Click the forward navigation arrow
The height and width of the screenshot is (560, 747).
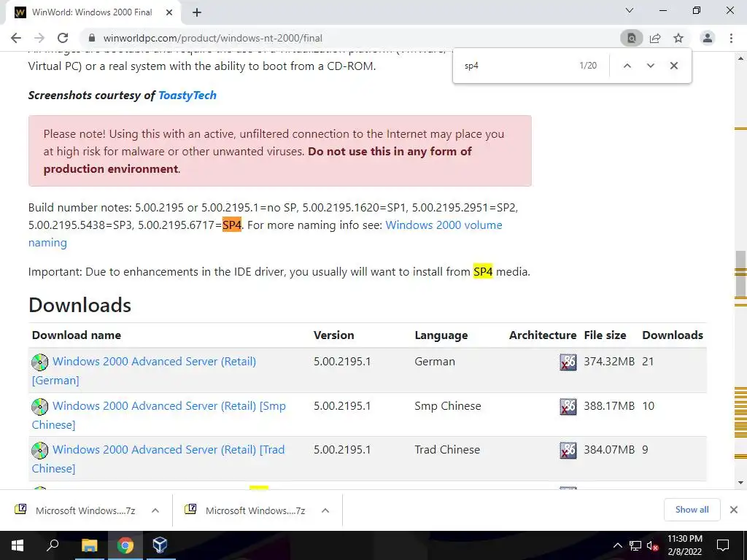click(39, 38)
